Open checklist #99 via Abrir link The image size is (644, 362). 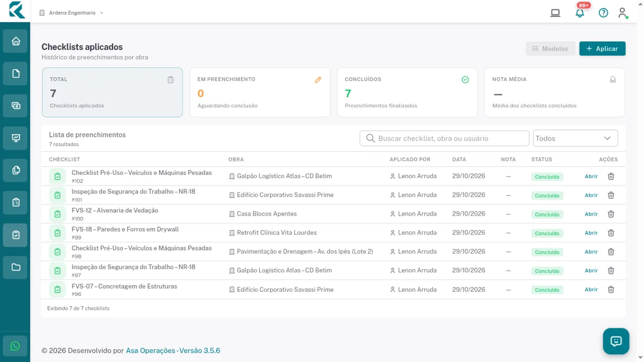[591, 233]
